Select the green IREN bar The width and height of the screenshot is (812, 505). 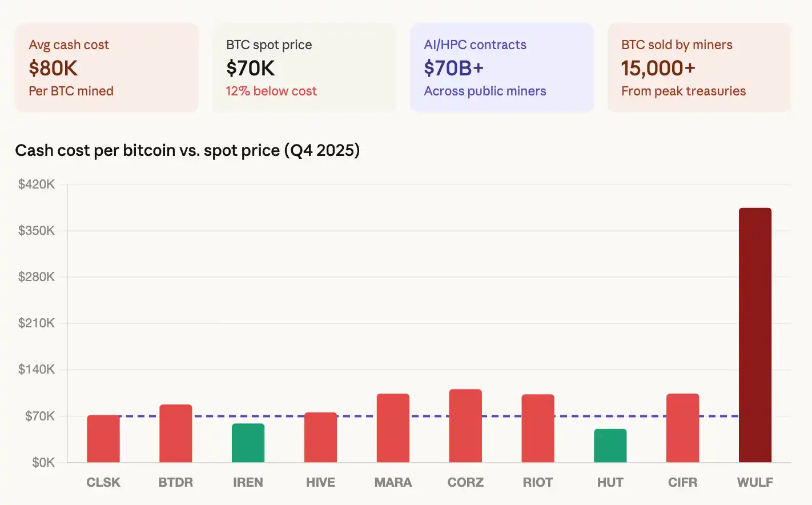point(248,443)
